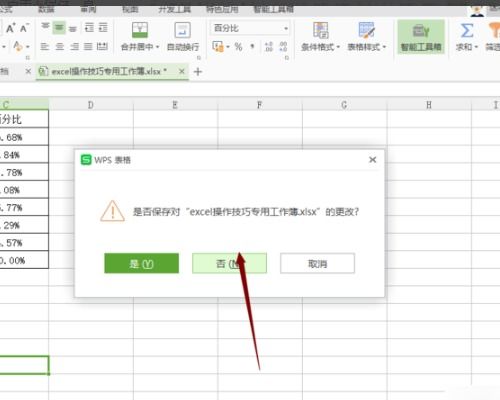Screen dimensions: 500x400
Task: Click the font color A swatch
Action: pos(18,46)
